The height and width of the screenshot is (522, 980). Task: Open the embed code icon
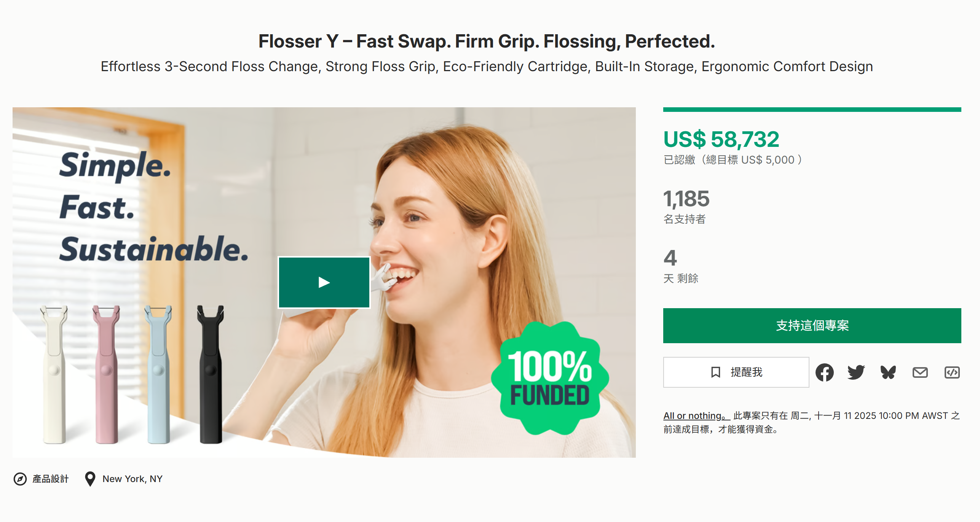pos(952,372)
